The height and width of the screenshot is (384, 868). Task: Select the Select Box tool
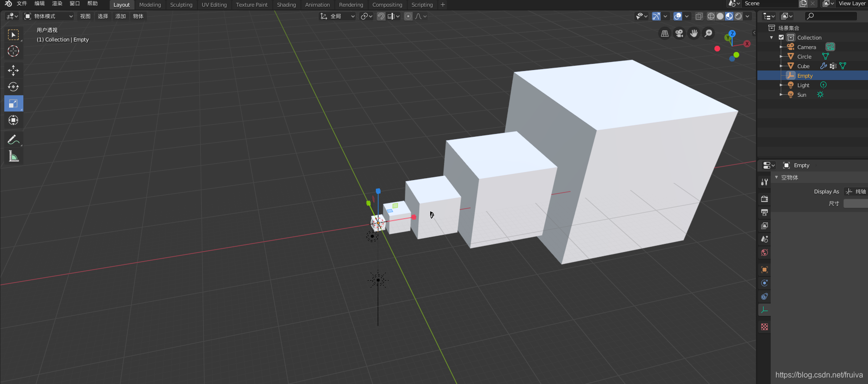click(x=13, y=35)
